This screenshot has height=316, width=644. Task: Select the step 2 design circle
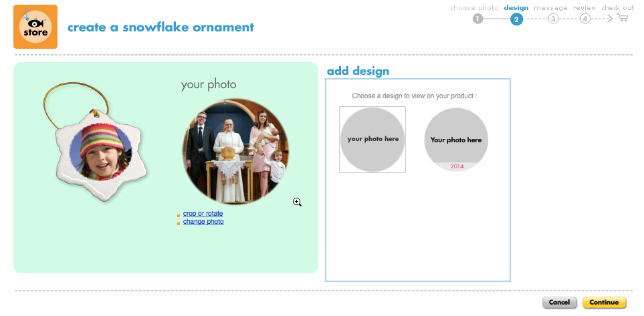pos(517,19)
